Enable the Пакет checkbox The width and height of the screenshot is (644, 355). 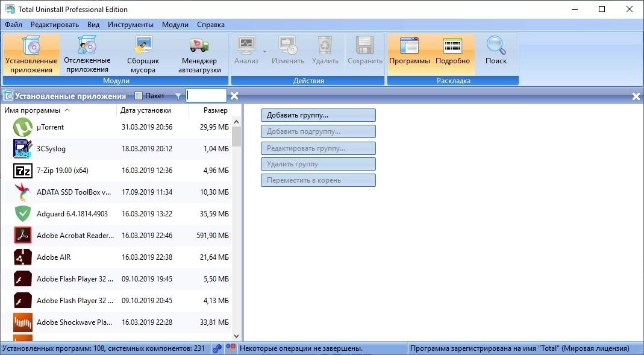(x=139, y=96)
